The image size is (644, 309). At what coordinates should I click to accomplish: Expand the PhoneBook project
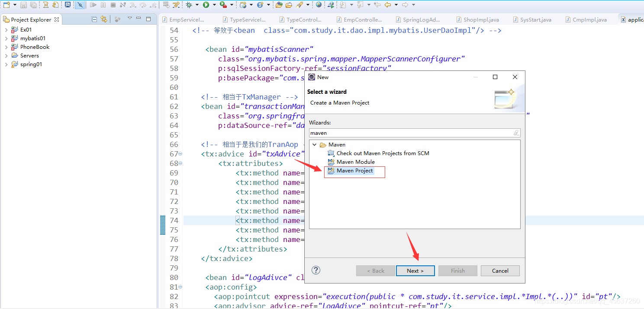(6, 47)
